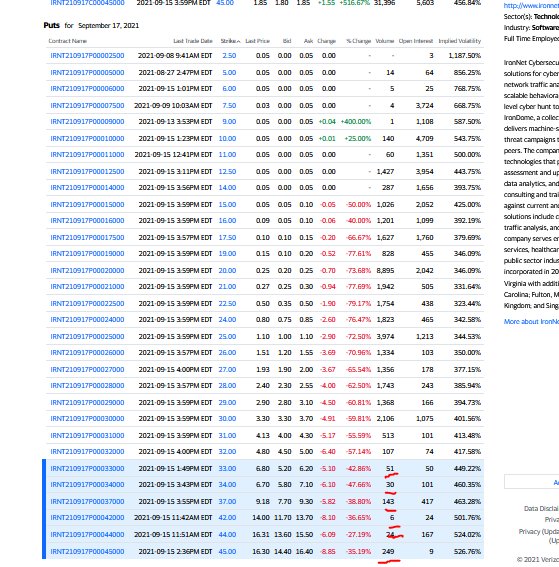Open contract IRNT210917P00027000 link
Image resolution: width=559 pixels, height=567 pixels.
click(87, 369)
